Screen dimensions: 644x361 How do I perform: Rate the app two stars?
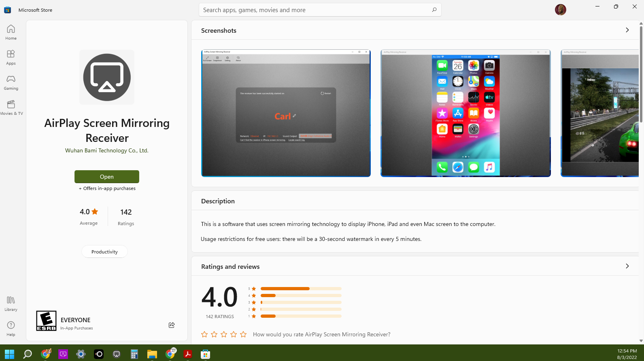point(214,334)
